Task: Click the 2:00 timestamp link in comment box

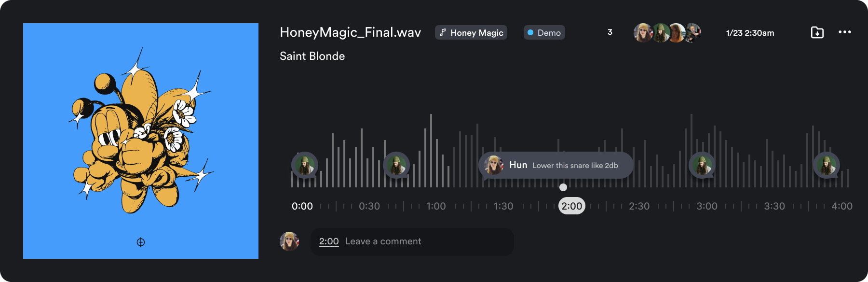Action: (x=329, y=241)
